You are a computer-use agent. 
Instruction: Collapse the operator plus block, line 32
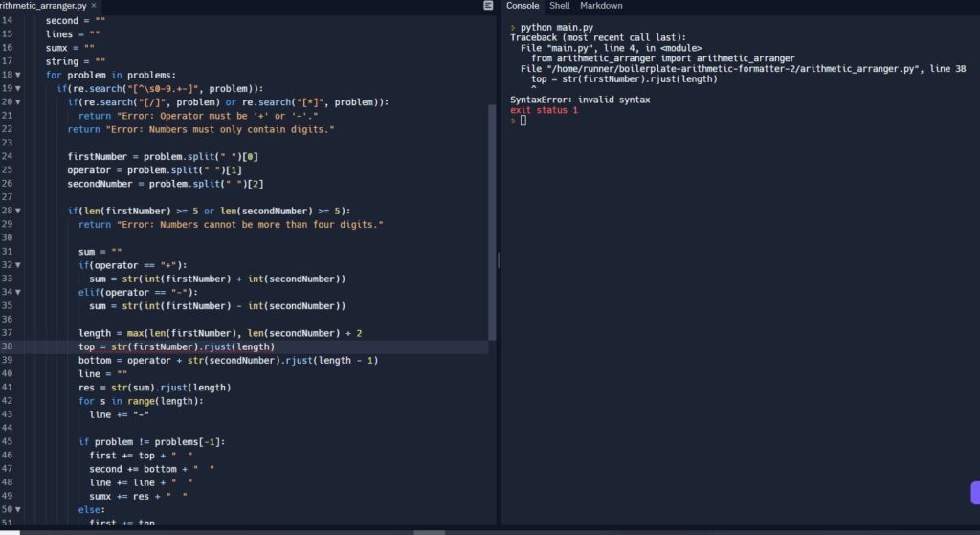coord(18,265)
